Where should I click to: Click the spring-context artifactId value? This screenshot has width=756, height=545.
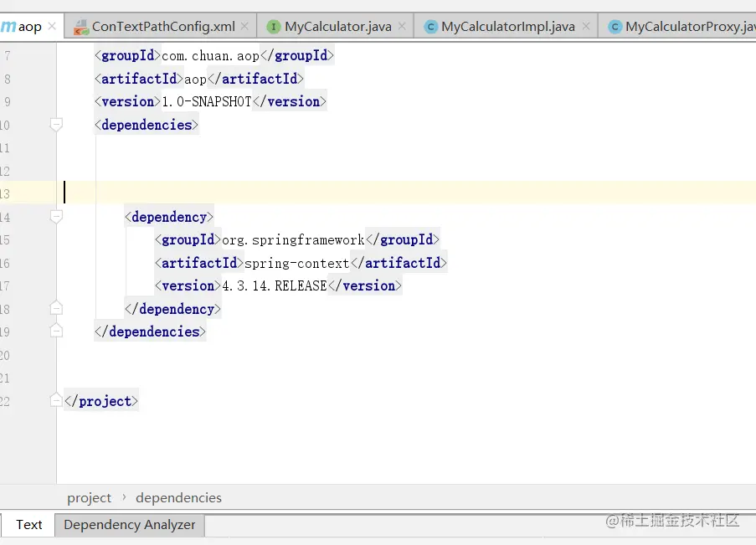(x=297, y=264)
